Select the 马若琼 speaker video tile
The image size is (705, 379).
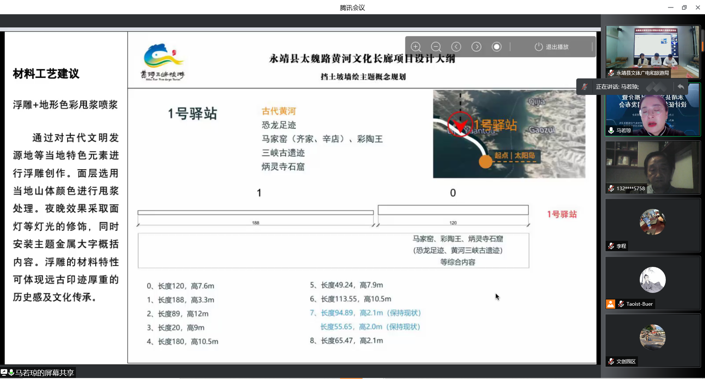(653, 109)
